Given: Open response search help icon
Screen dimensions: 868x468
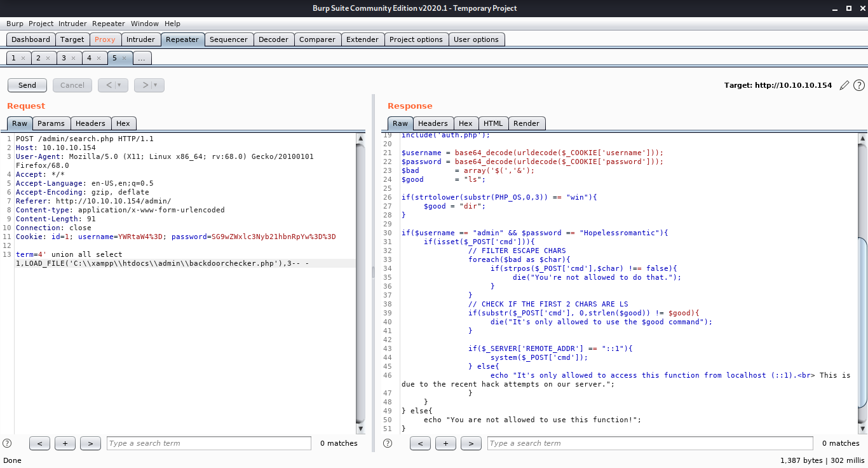Looking at the screenshot, I should pyautogui.click(x=388, y=443).
